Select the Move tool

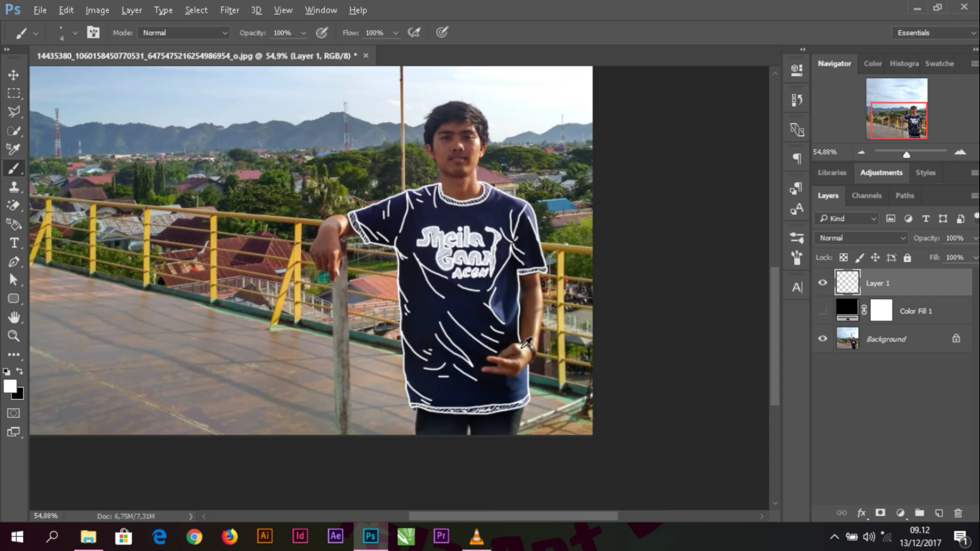click(x=13, y=74)
